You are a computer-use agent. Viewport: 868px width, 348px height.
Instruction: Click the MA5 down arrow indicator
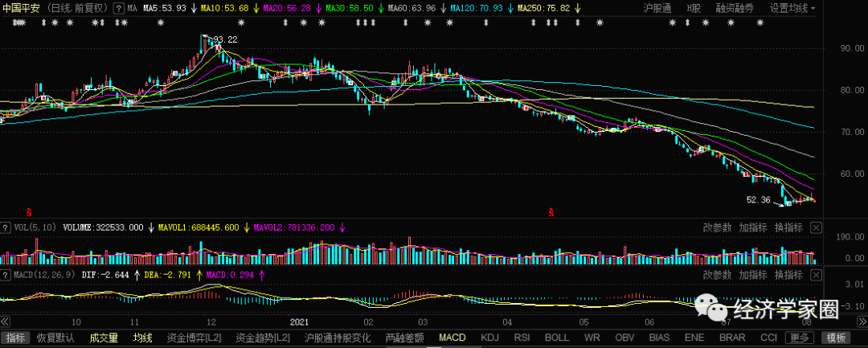click(193, 8)
